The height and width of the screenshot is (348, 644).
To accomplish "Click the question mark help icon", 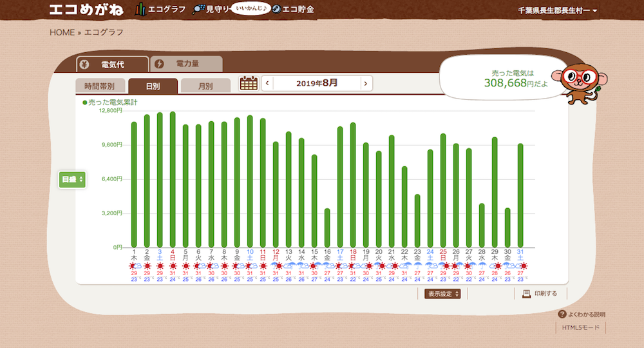I will click(562, 314).
